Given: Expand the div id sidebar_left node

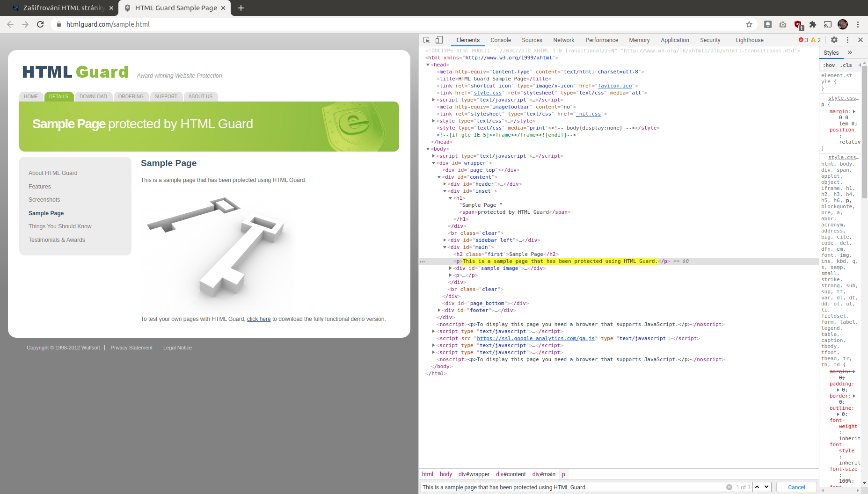Looking at the screenshot, I should [445, 240].
